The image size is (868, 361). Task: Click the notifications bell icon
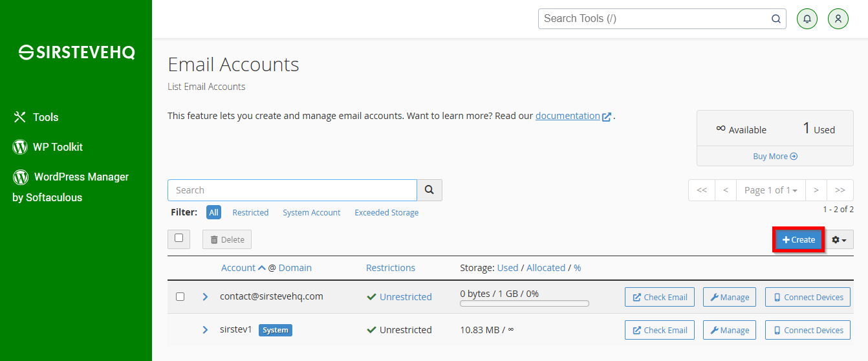tap(807, 19)
